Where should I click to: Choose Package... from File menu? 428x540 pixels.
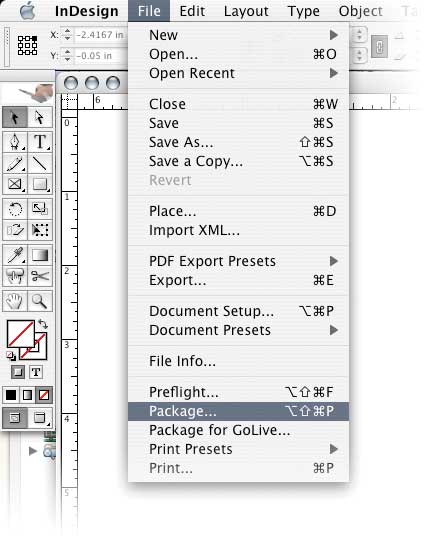pos(239,411)
